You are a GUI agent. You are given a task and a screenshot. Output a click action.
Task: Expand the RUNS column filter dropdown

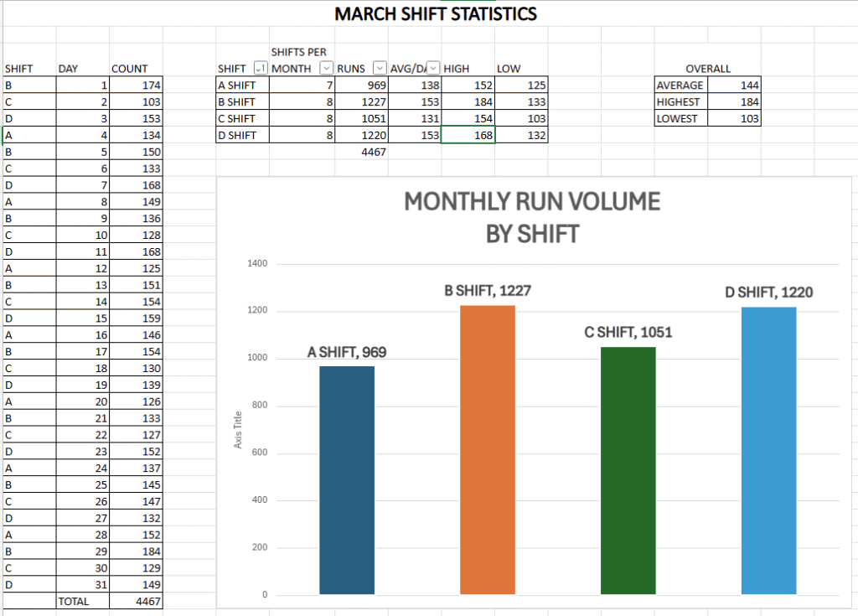click(380, 69)
